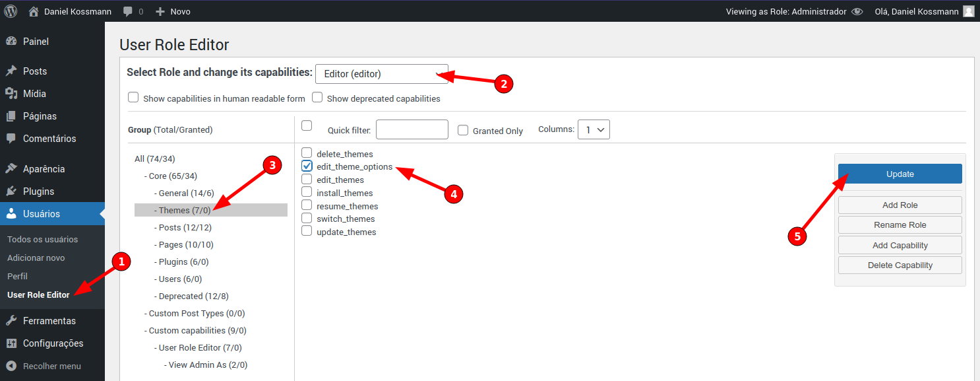Open the Editor (editor) role dropdown
The width and height of the screenshot is (980, 381).
click(382, 74)
